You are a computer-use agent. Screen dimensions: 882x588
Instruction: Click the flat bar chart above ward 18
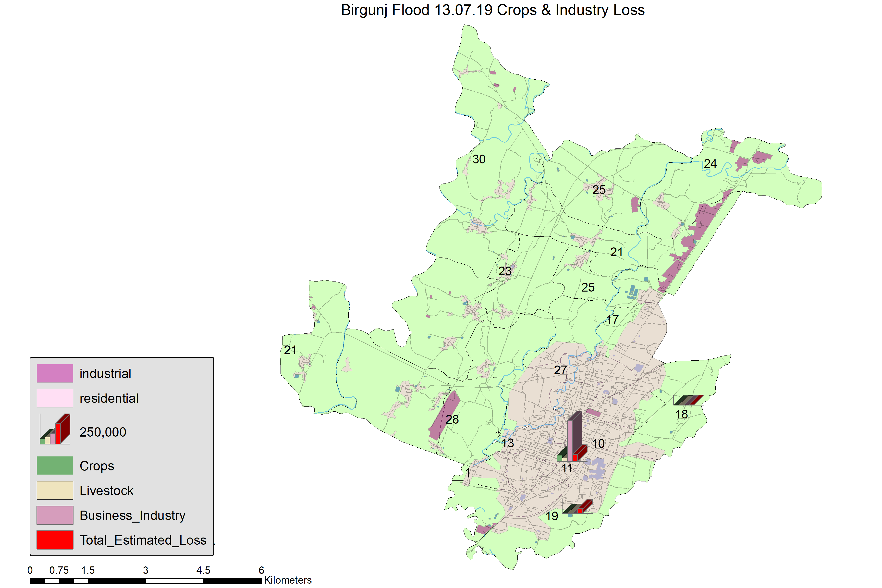pos(688,400)
